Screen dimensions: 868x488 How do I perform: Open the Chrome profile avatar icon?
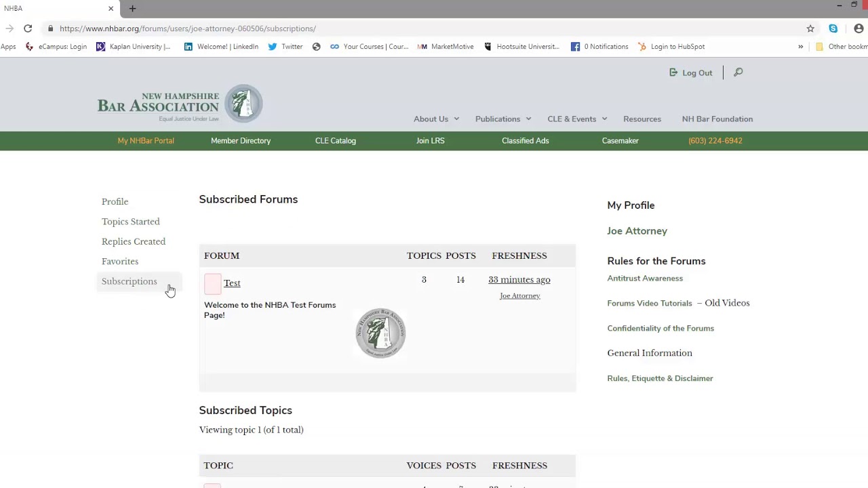859,28
